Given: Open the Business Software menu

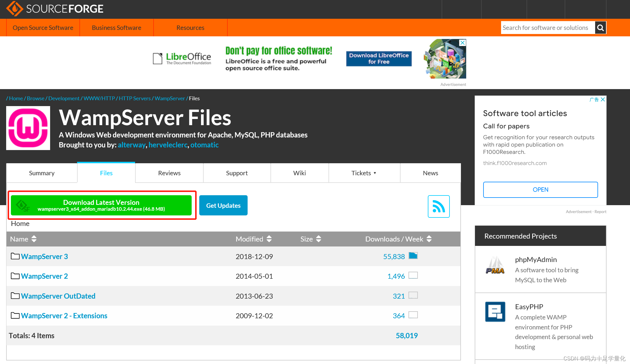Looking at the screenshot, I should tap(117, 28).
